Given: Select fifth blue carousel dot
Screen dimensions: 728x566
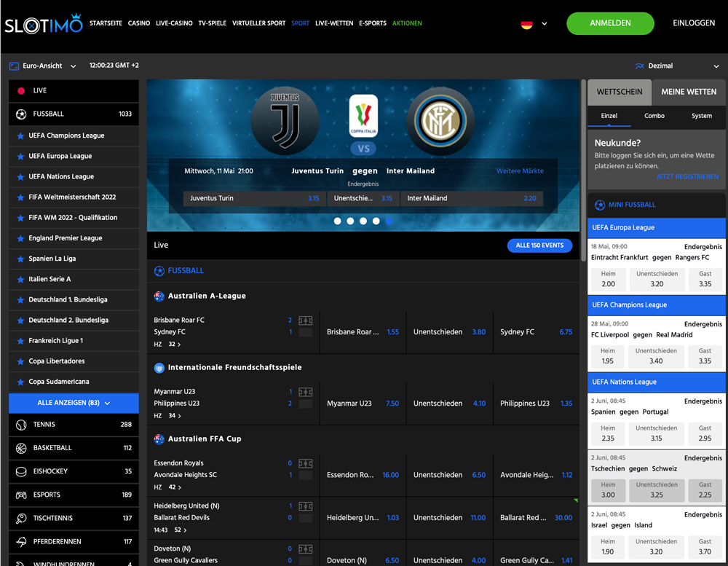Looking at the screenshot, I should click(389, 221).
